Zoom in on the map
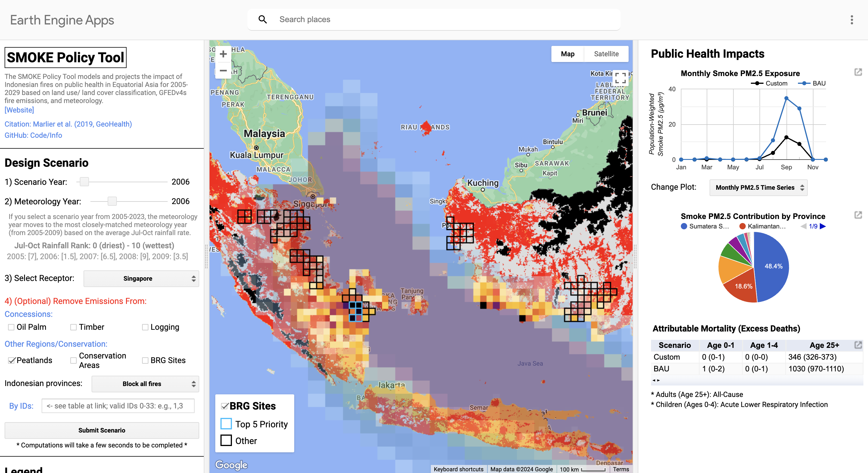868x473 pixels. pyautogui.click(x=223, y=54)
